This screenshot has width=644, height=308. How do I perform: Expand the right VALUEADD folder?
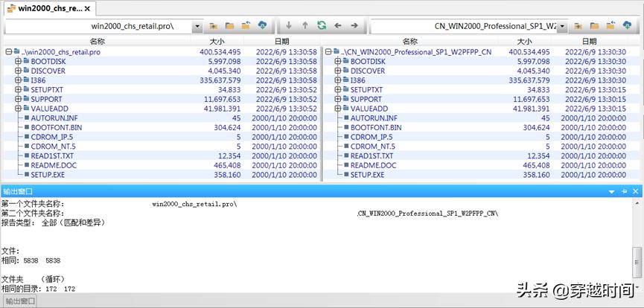tap(337, 109)
